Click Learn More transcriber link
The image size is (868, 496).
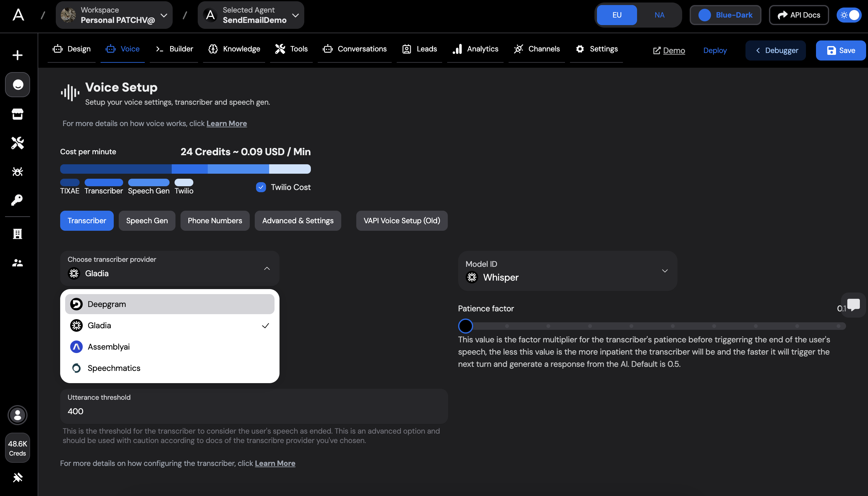[x=275, y=463]
